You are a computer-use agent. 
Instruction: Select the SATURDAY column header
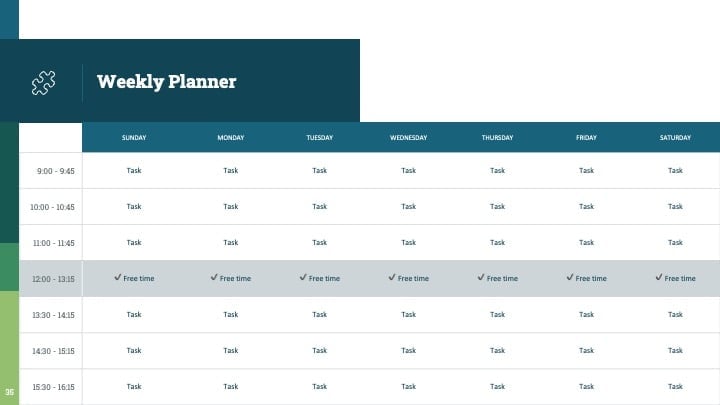coord(675,138)
